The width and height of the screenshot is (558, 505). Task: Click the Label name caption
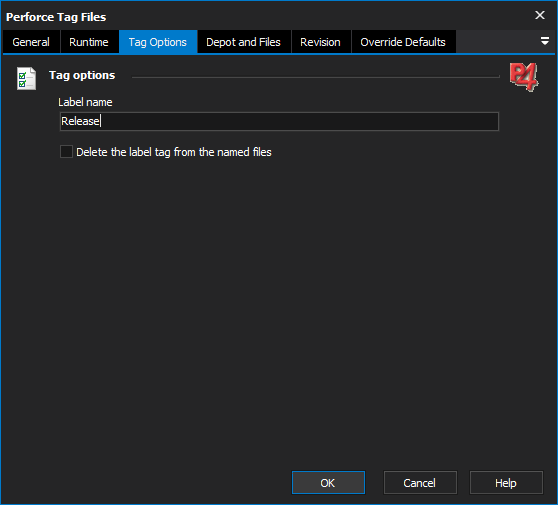point(85,102)
